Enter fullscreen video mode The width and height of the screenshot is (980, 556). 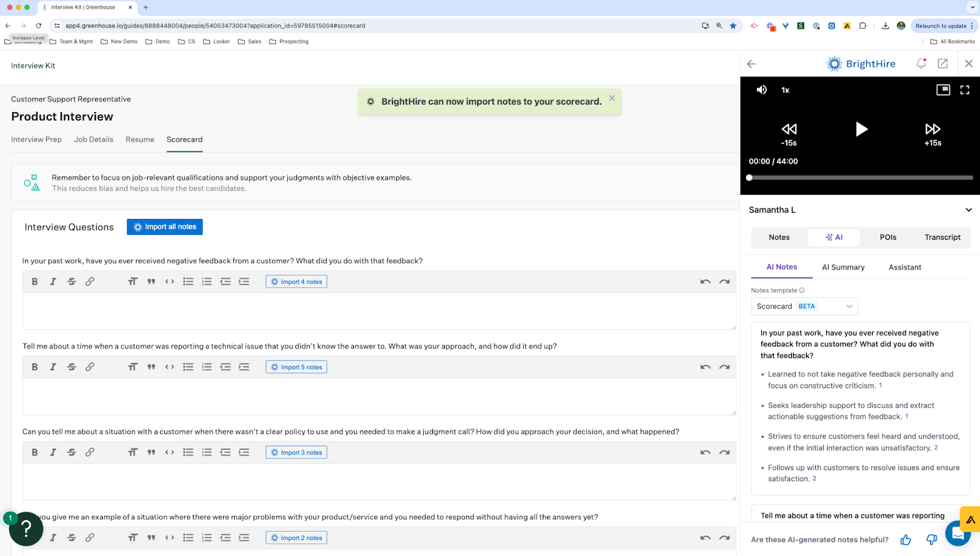point(965,90)
